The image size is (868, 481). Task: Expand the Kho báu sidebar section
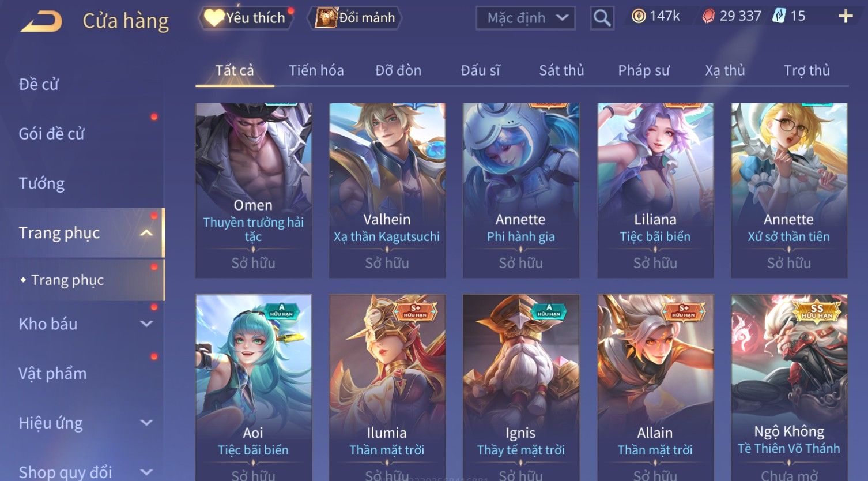(146, 324)
